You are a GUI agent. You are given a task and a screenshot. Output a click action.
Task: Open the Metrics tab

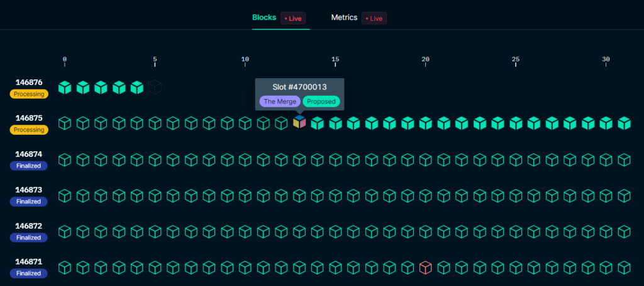coord(344,18)
